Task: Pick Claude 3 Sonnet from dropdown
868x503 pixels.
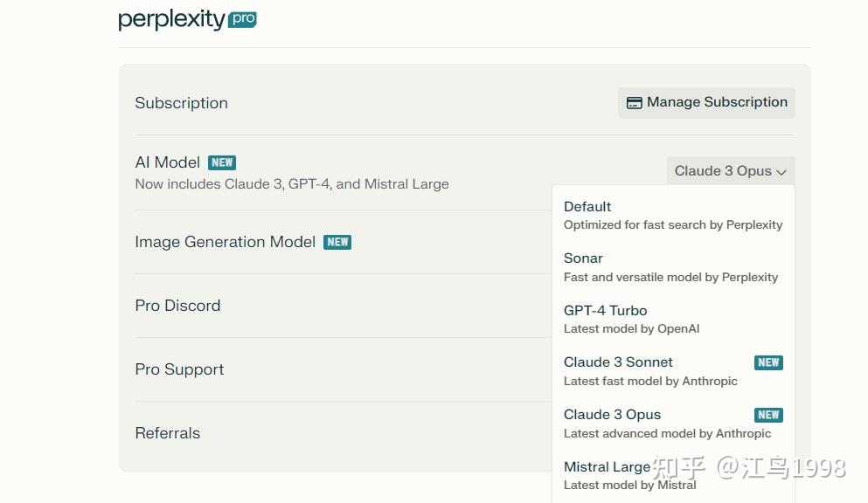Action: (x=650, y=371)
